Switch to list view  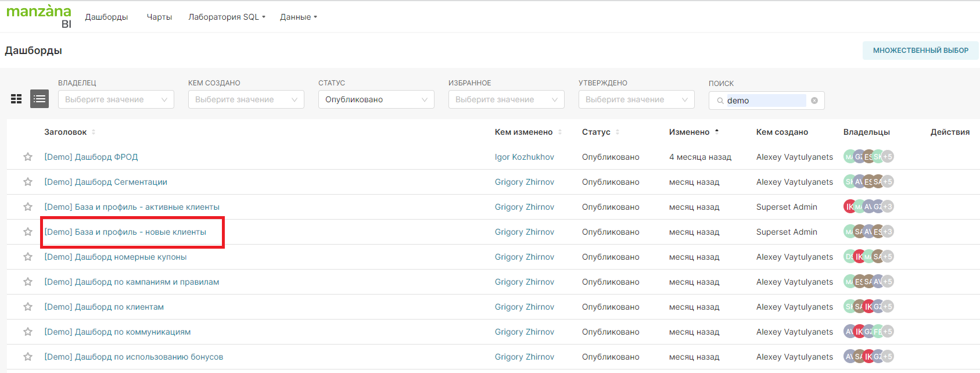[x=40, y=99]
